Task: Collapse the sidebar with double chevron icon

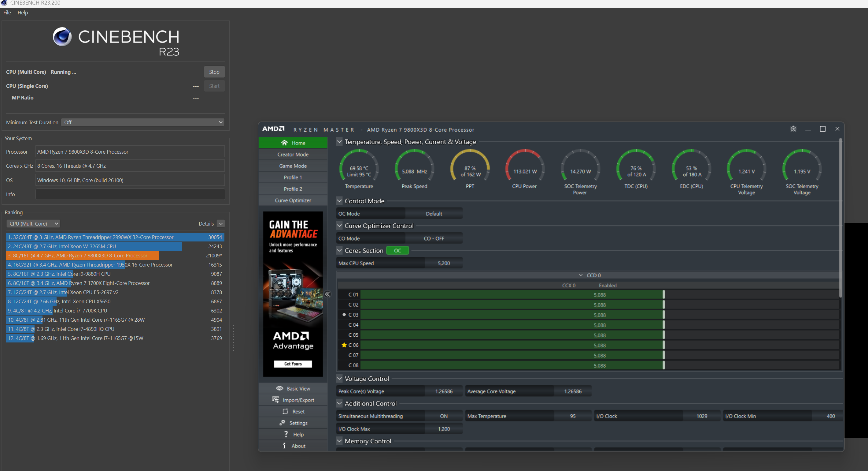Action: pyautogui.click(x=327, y=294)
